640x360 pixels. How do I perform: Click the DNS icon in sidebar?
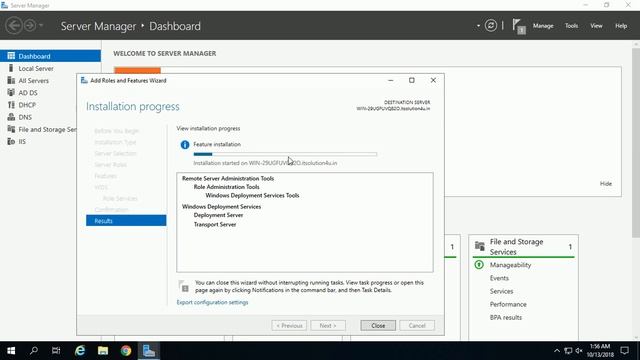[11, 117]
